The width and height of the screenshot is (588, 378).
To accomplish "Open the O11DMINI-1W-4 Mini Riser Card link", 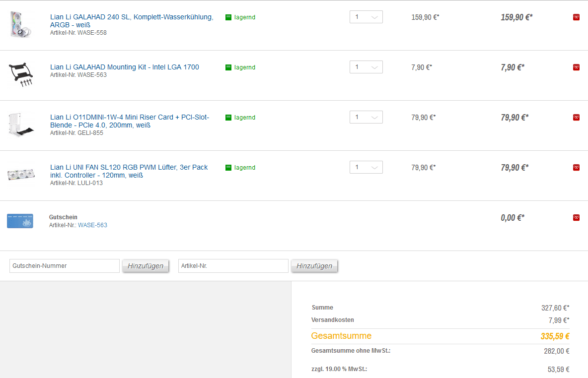I will (x=130, y=121).
